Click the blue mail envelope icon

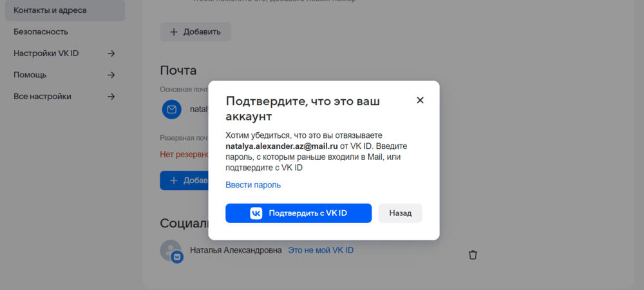tap(172, 110)
